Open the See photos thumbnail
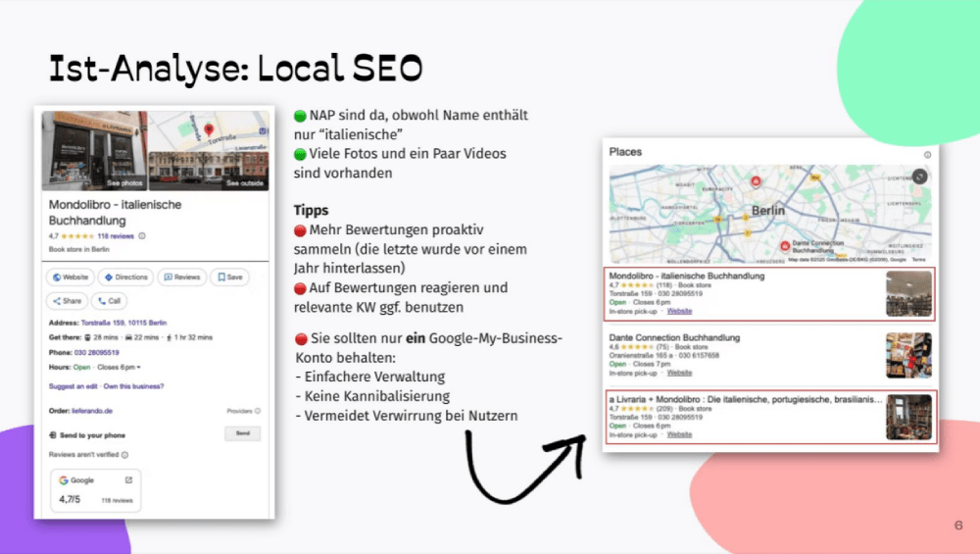 [94, 151]
